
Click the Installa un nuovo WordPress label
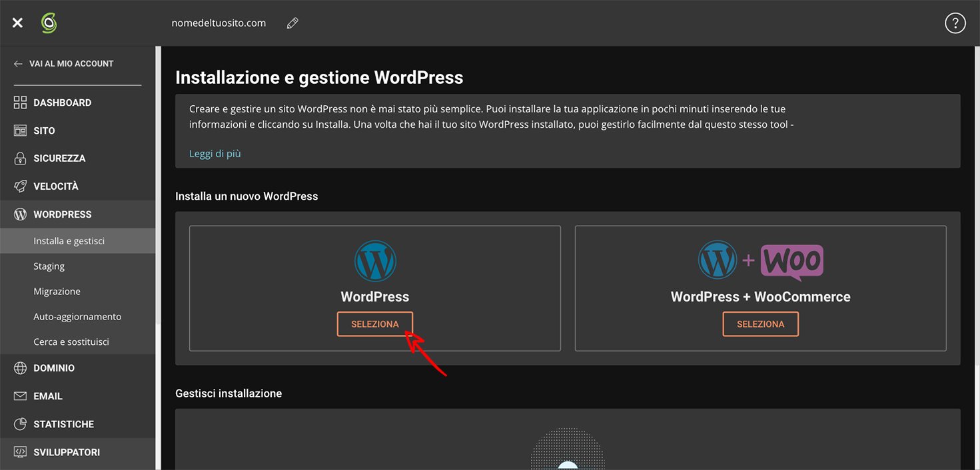click(x=246, y=196)
